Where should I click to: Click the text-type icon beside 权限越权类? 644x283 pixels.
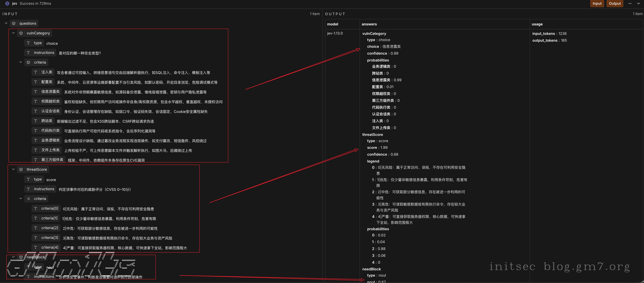(35, 101)
